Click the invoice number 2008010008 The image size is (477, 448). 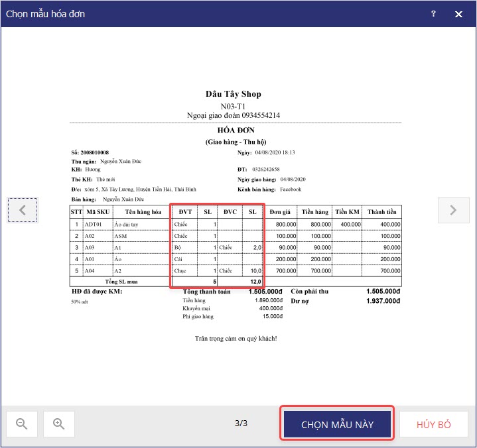95,152
